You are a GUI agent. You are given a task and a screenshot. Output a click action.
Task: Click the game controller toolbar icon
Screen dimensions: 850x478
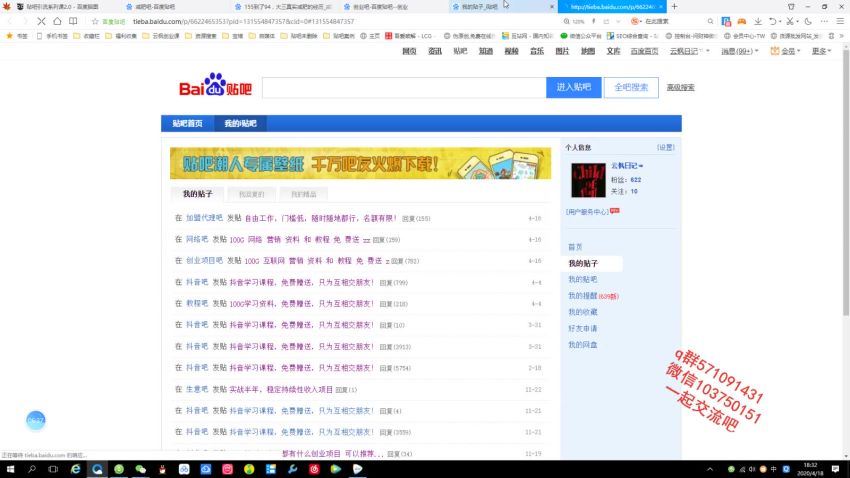742,21
